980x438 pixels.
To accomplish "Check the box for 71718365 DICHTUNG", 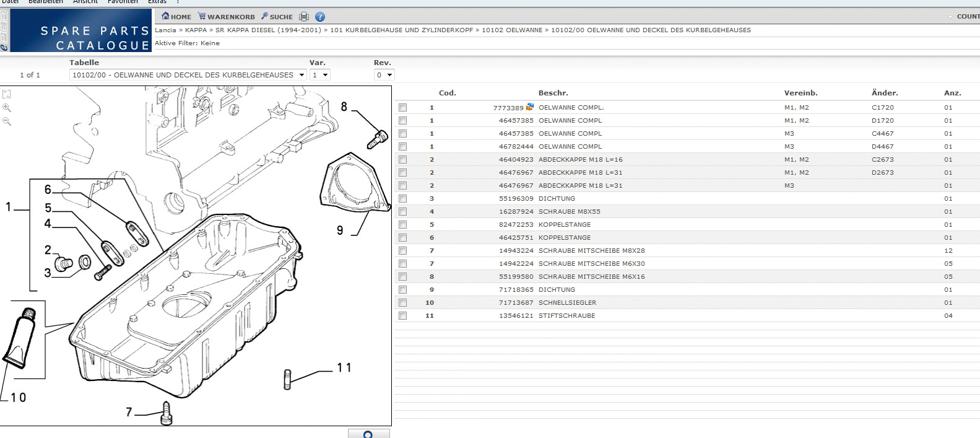I will (x=403, y=290).
